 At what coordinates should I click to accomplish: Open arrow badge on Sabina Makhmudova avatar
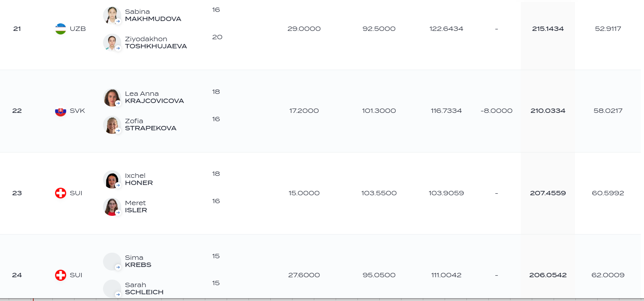pos(118,21)
